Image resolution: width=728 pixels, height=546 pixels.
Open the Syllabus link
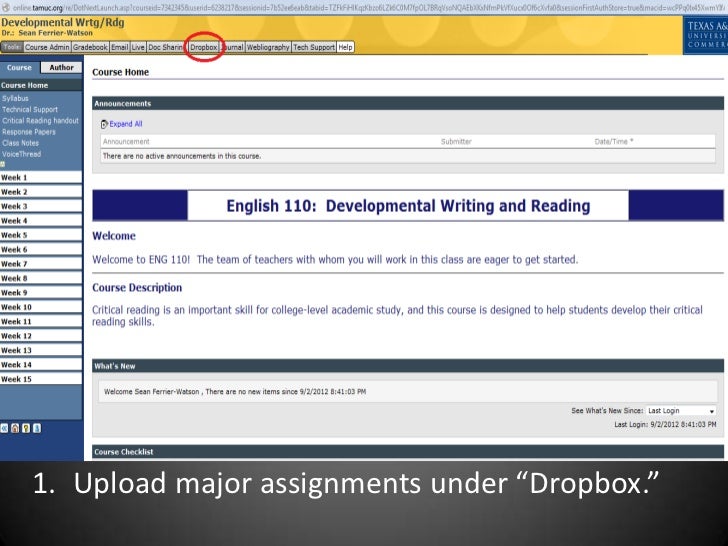(x=15, y=98)
